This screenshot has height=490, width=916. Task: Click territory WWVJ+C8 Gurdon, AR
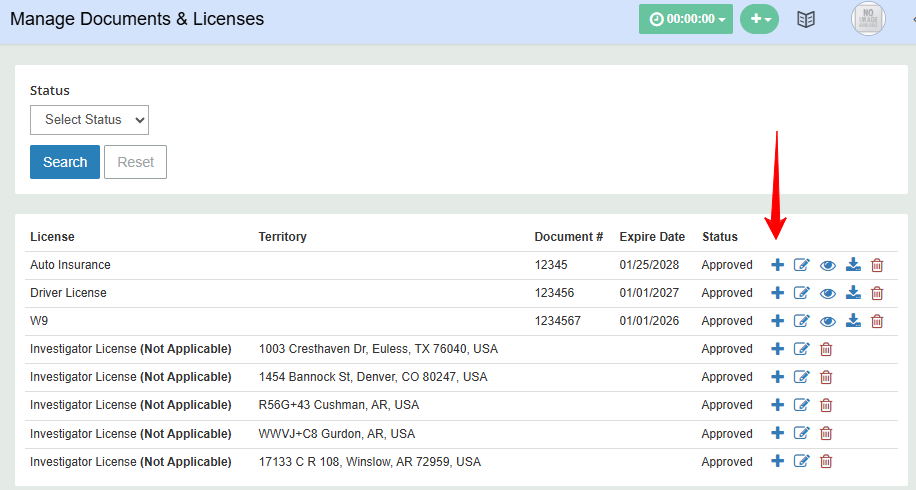337,434
